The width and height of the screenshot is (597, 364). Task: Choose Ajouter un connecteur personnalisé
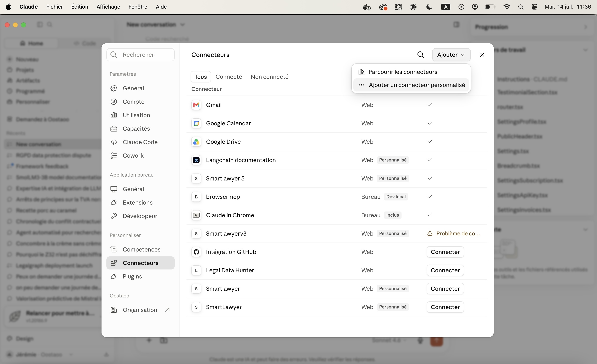point(411,85)
